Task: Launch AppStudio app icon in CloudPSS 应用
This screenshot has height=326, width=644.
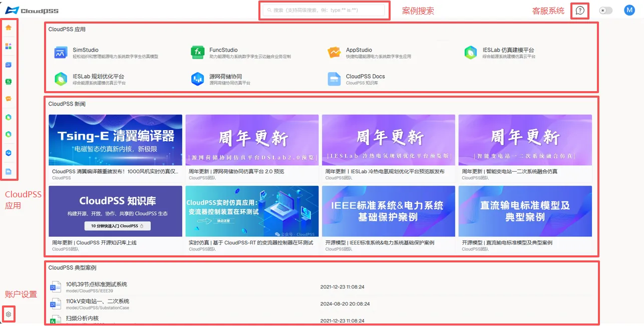Action: click(x=334, y=53)
